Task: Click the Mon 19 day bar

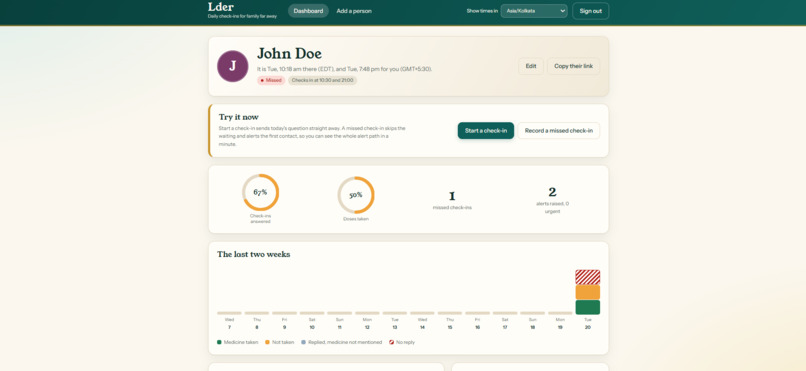Action: [x=560, y=313]
